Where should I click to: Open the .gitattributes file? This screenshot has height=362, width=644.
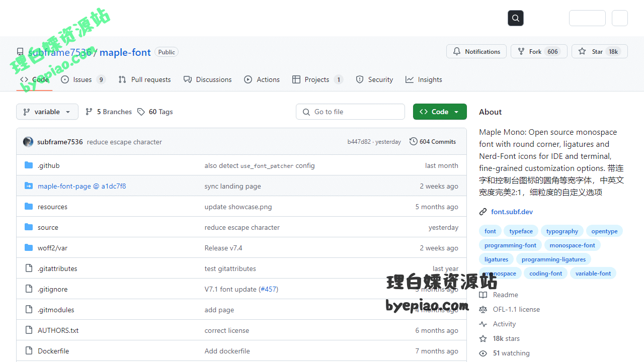click(57, 268)
